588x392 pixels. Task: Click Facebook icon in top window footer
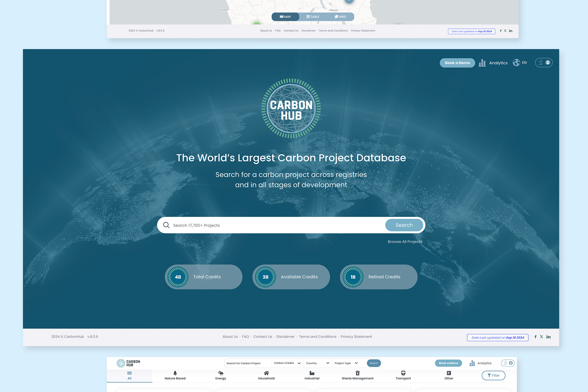[x=501, y=31]
